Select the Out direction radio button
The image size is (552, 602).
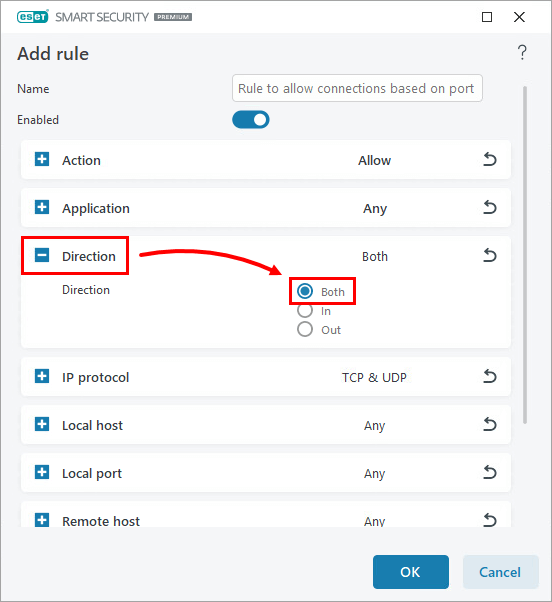point(305,329)
